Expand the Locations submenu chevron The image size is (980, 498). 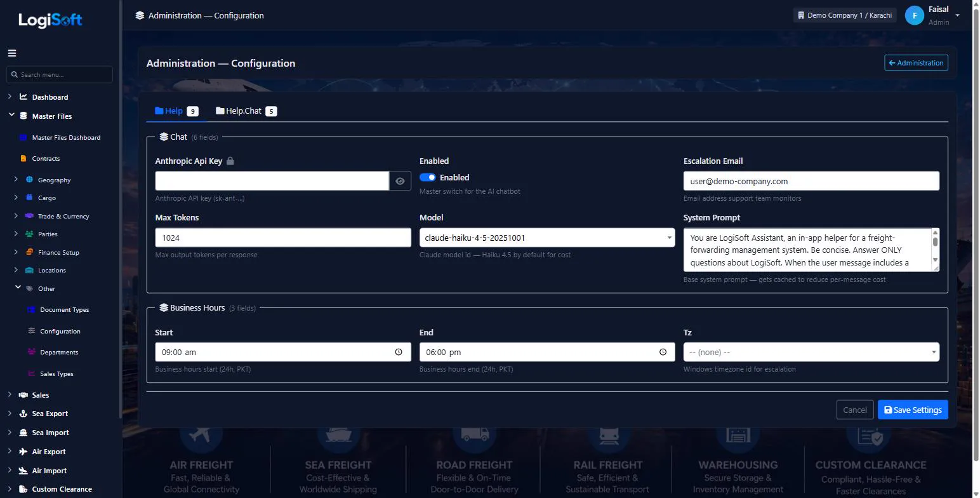(x=16, y=269)
